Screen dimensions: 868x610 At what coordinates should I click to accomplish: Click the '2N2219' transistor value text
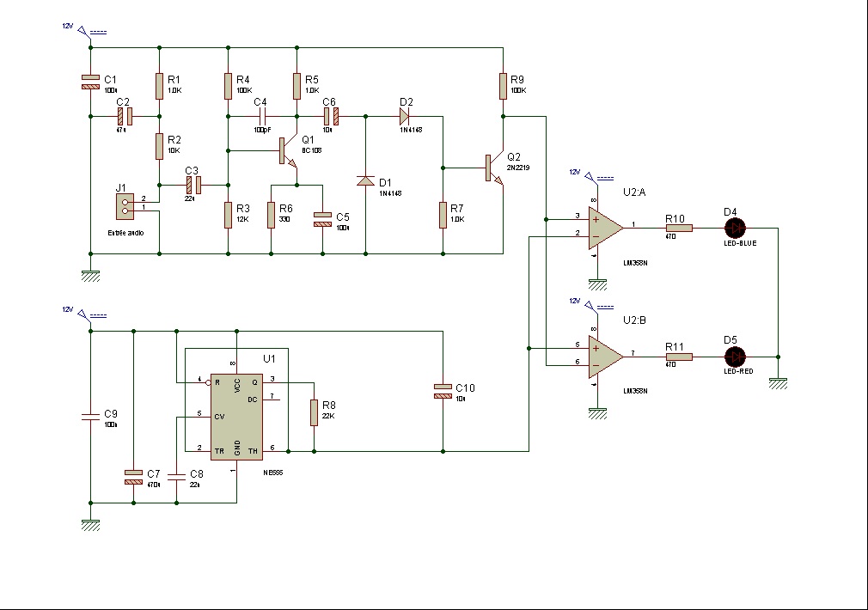[518, 168]
